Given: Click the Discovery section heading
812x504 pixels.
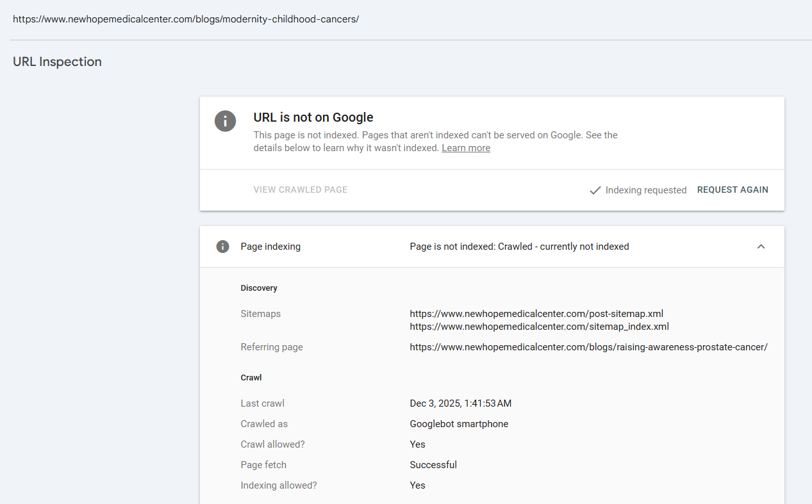Looking at the screenshot, I should (259, 288).
